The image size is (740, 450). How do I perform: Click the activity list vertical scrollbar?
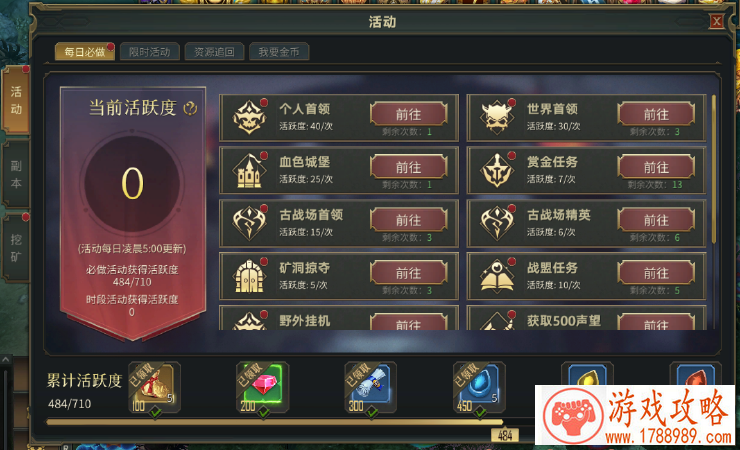(714, 169)
